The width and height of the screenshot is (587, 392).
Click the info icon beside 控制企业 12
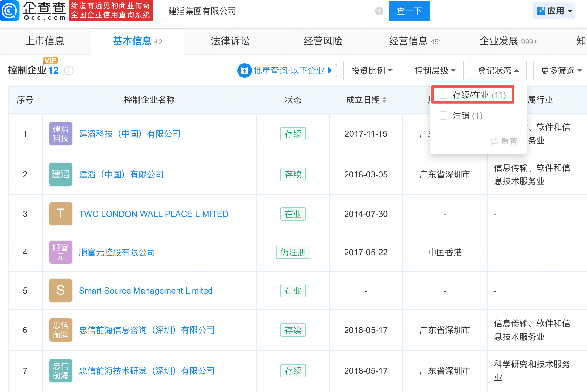click(x=69, y=71)
